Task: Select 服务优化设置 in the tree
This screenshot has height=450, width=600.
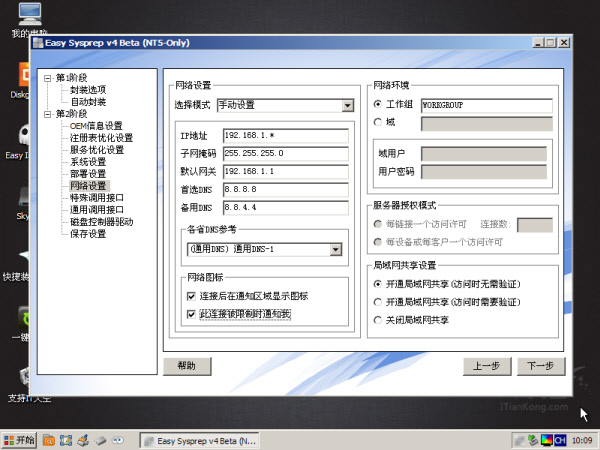Action: coord(97,150)
